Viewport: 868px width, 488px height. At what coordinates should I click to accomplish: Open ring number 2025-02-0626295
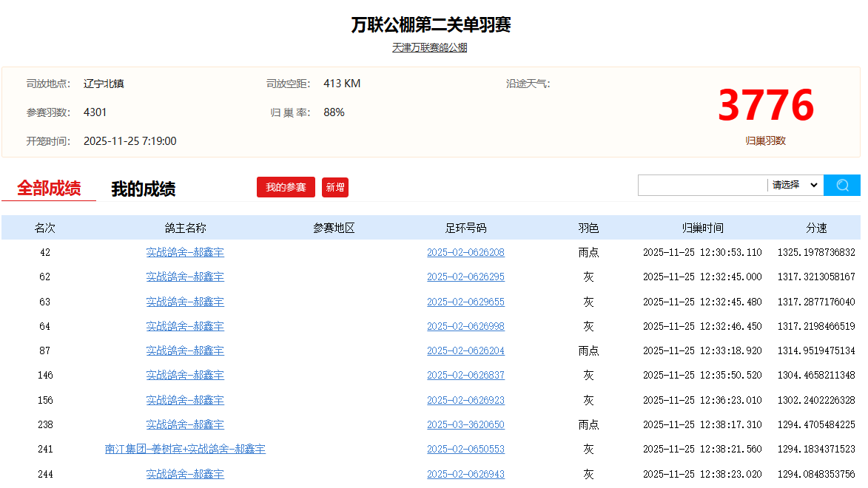465,277
